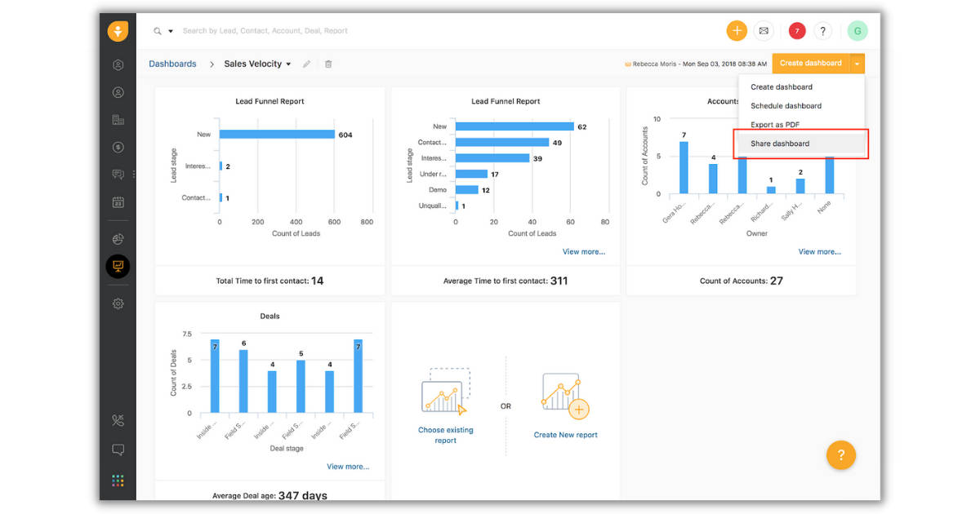This screenshot has height=514, width=980.
Task: Open the Dashboards presentation icon
Action: tap(118, 266)
